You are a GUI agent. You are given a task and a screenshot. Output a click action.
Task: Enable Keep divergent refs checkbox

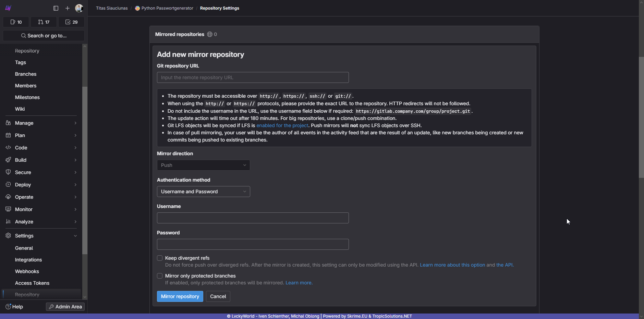click(x=160, y=258)
